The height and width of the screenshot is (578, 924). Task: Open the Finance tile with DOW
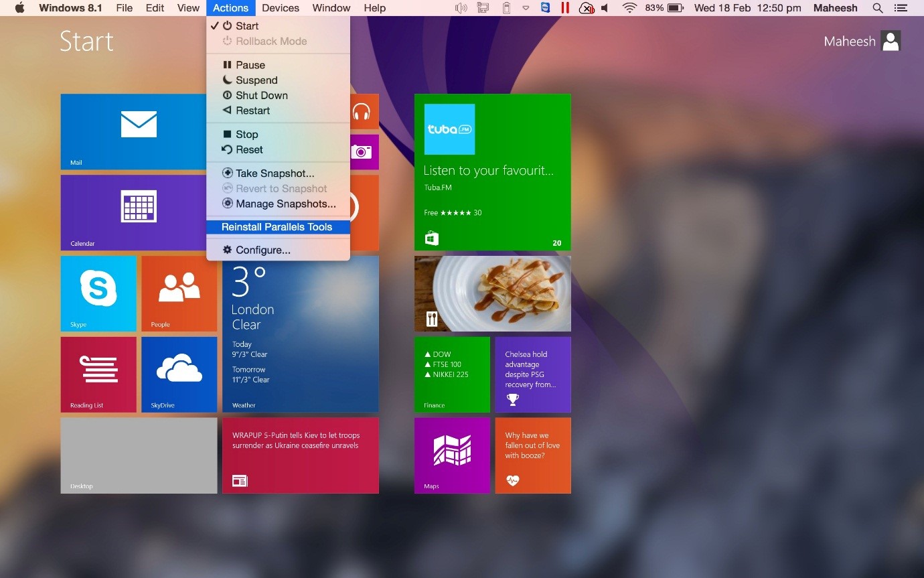pyautogui.click(x=452, y=374)
